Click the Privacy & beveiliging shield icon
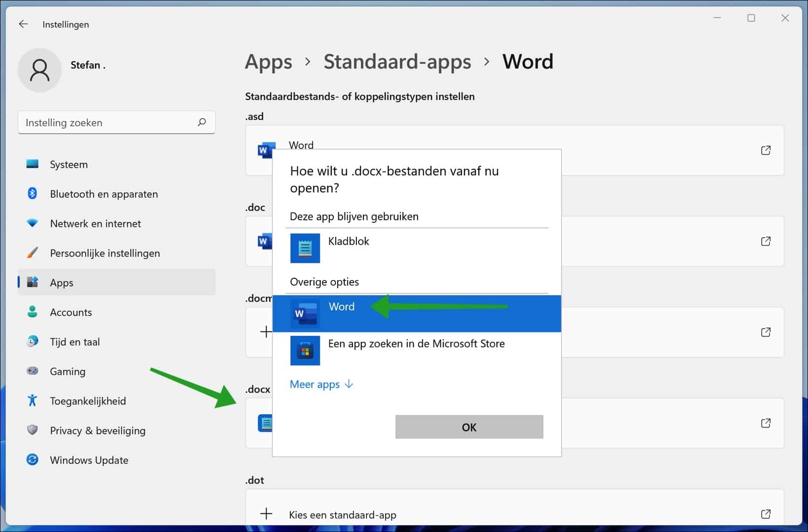The image size is (808, 532). tap(32, 430)
